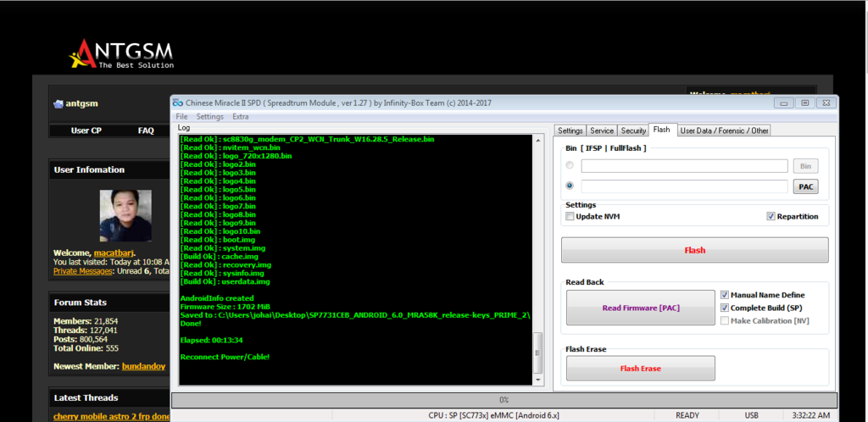
Task: Click the antgsm forum home icon
Action: click(58, 103)
